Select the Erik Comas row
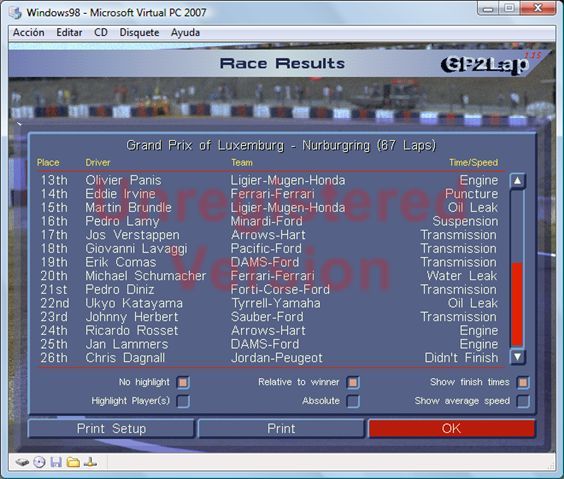This screenshot has width=564, height=479. [269, 262]
